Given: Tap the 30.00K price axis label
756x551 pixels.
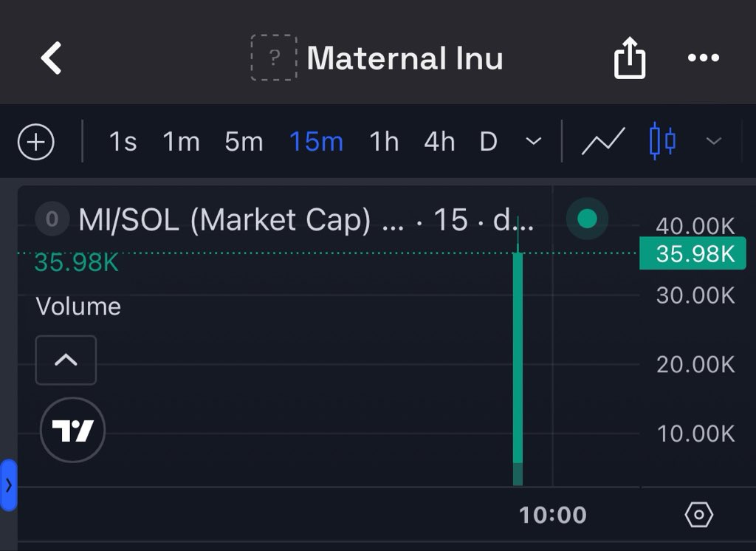Looking at the screenshot, I should pyautogui.click(x=695, y=295).
